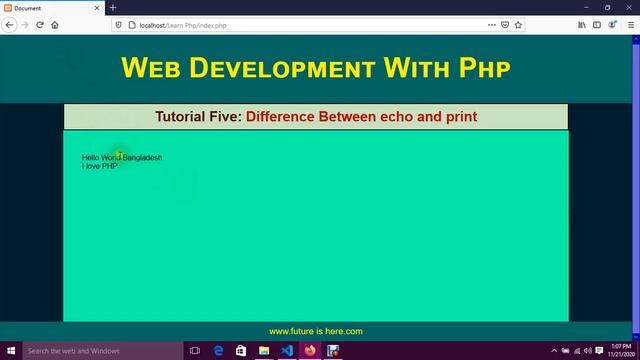This screenshot has width=640, height=360.
Task: Show hidden system tray icons
Action: [x=554, y=351]
